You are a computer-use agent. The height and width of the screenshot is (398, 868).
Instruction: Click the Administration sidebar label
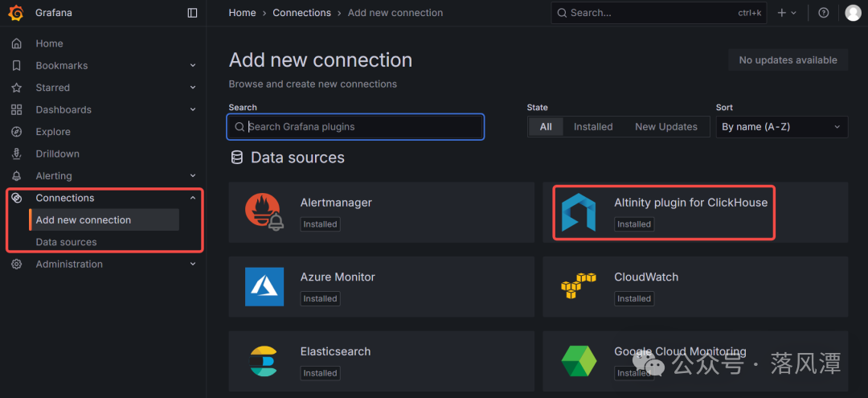point(69,264)
